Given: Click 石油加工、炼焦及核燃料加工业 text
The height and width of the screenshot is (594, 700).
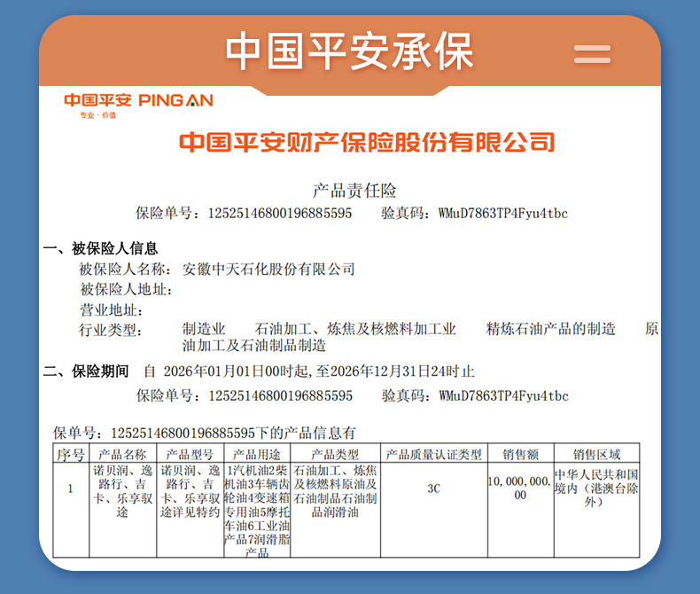Looking at the screenshot, I should tap(355, 329).
